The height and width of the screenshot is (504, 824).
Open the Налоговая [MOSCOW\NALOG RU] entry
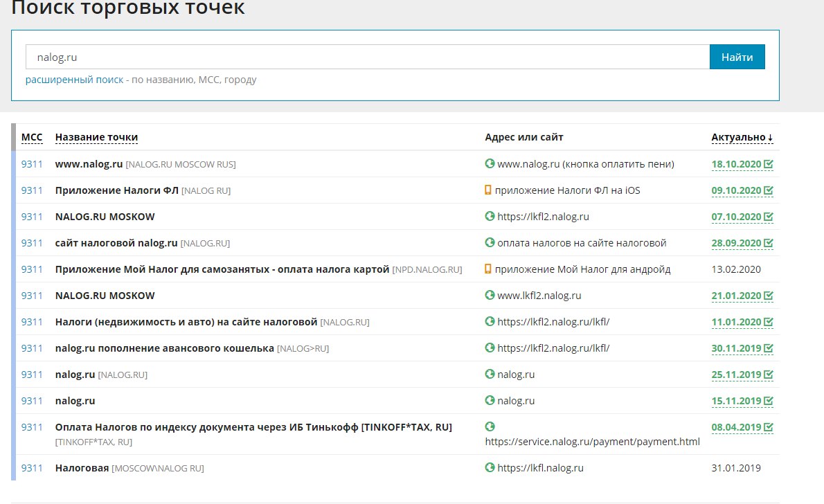coord(82,468)
